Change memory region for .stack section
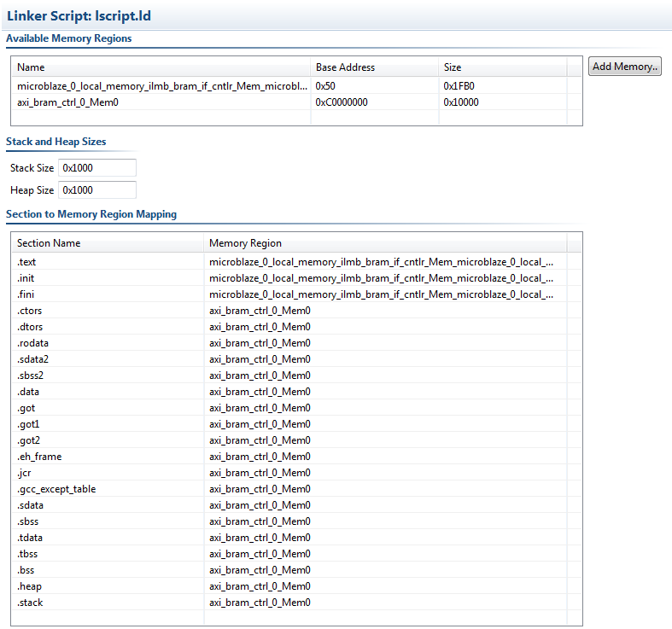The image size is (672, 629). (x=260, y=603)
